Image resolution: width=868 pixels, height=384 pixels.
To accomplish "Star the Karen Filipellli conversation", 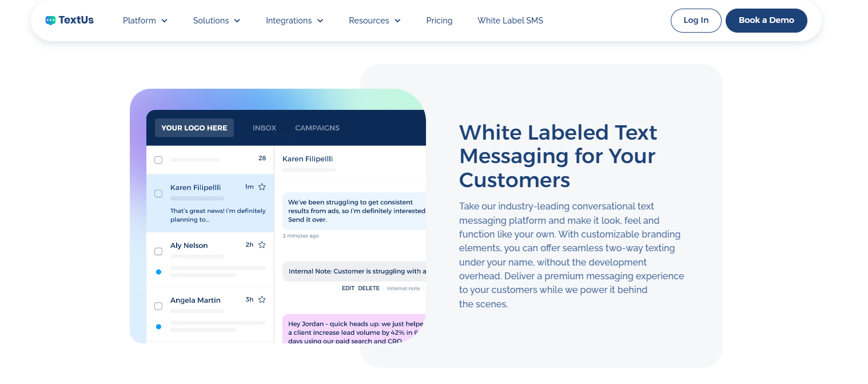I will (262, 187).
